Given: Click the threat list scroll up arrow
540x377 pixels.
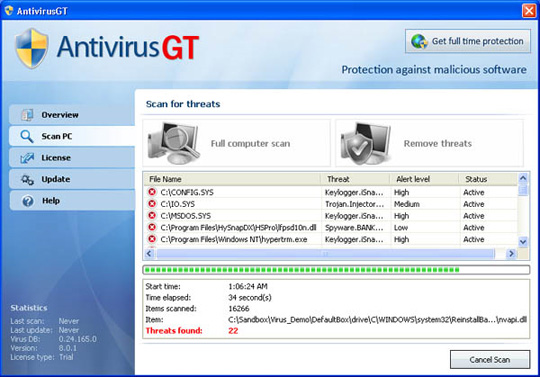Looking at the screenshot, I should [x=523, y=178].
